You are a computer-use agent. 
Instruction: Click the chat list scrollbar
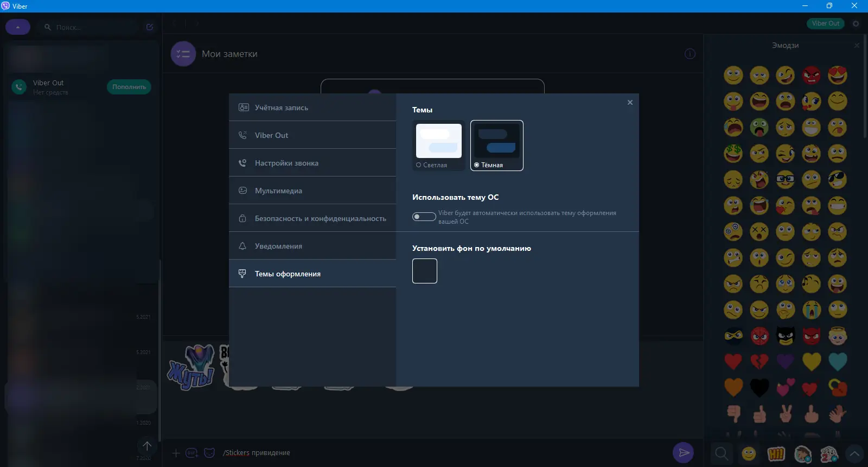159,350
